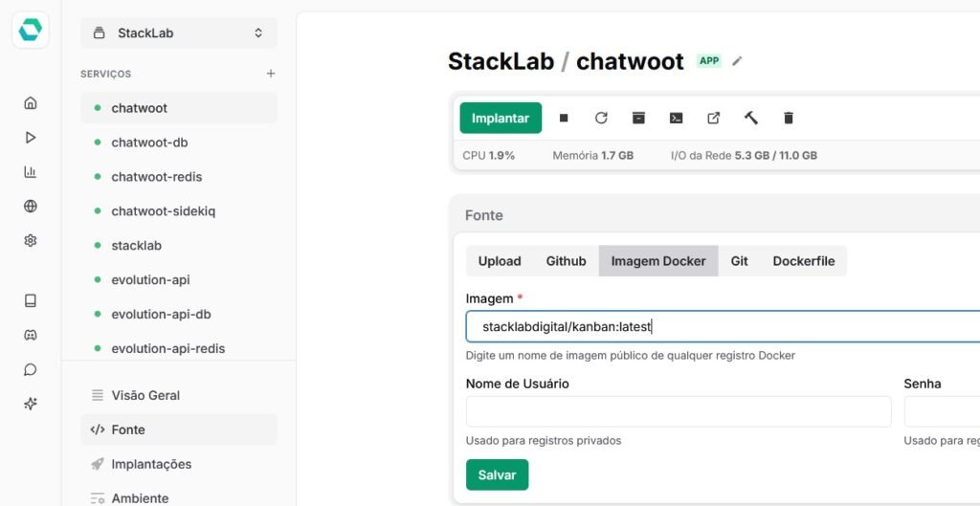Click the Nome de Usuário input field
Viewport: 980px width, 506px height.
tap(678, 411)
